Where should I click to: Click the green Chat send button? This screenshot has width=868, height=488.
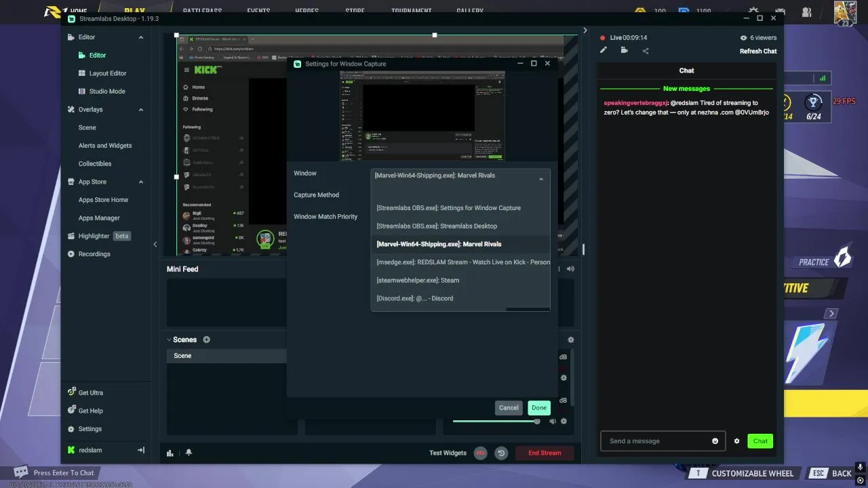760,441
